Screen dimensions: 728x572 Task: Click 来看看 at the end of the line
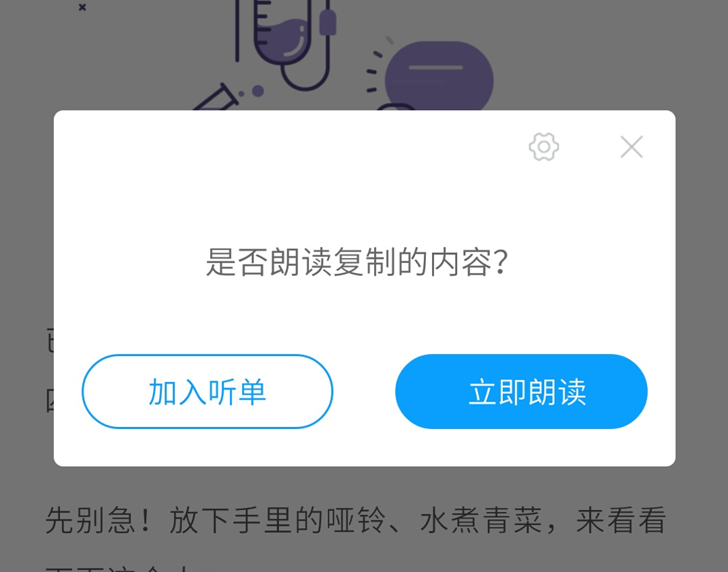[621, 520]
